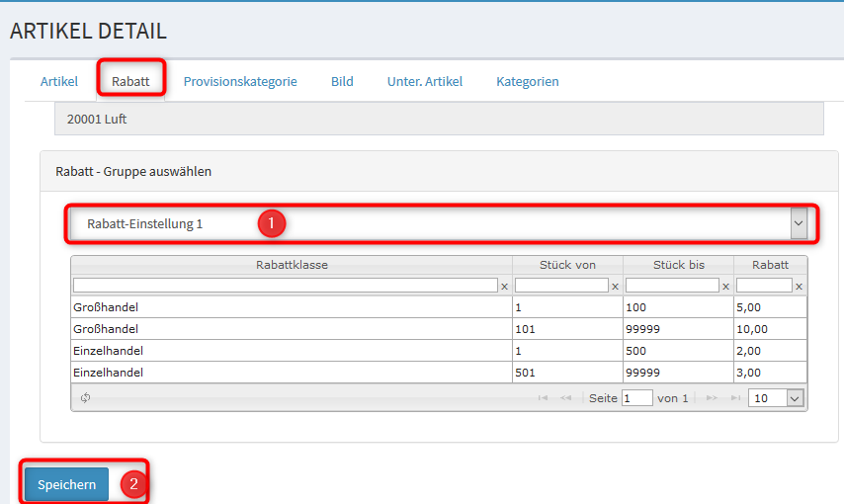The width and height of the screenshot is (844, 504).
Task: Open the Kategorien tab
Action: tap(527, 82)
